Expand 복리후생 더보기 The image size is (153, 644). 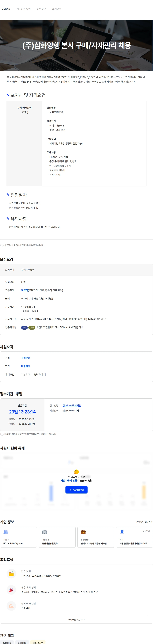tap(76, 620)
